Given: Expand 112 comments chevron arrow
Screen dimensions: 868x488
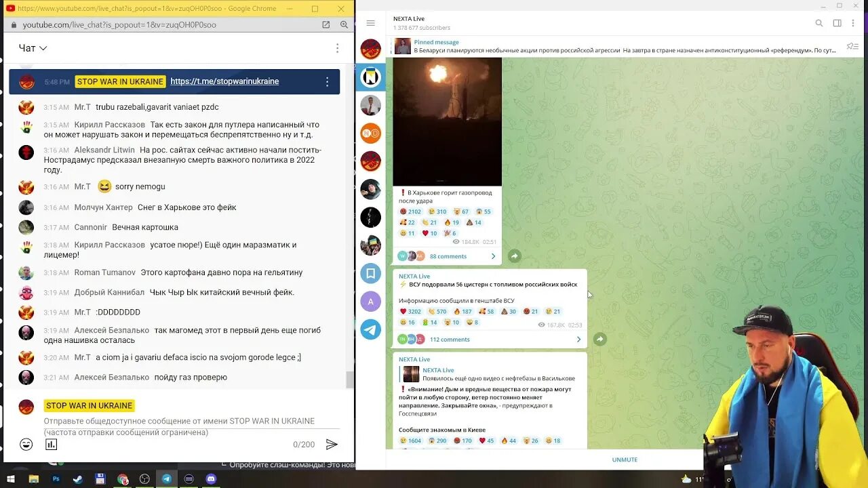Looking at the screenshot, I should (578, 340).
